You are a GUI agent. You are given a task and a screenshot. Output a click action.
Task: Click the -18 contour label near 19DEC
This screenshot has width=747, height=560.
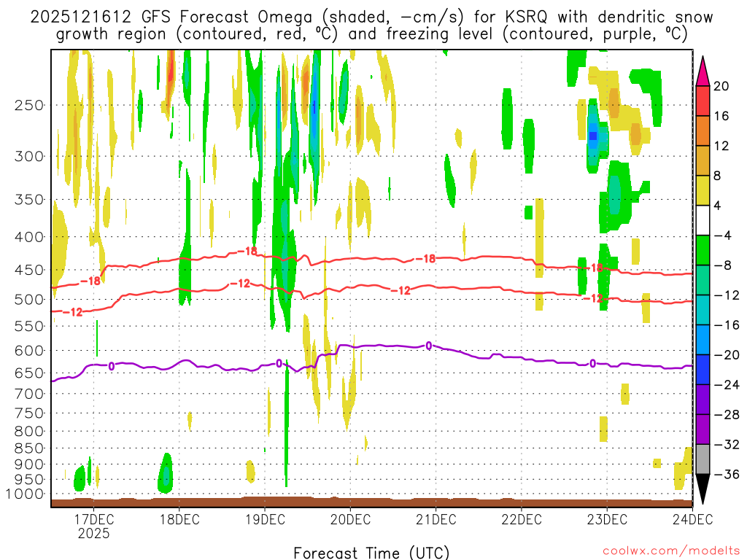coord(247,251)
